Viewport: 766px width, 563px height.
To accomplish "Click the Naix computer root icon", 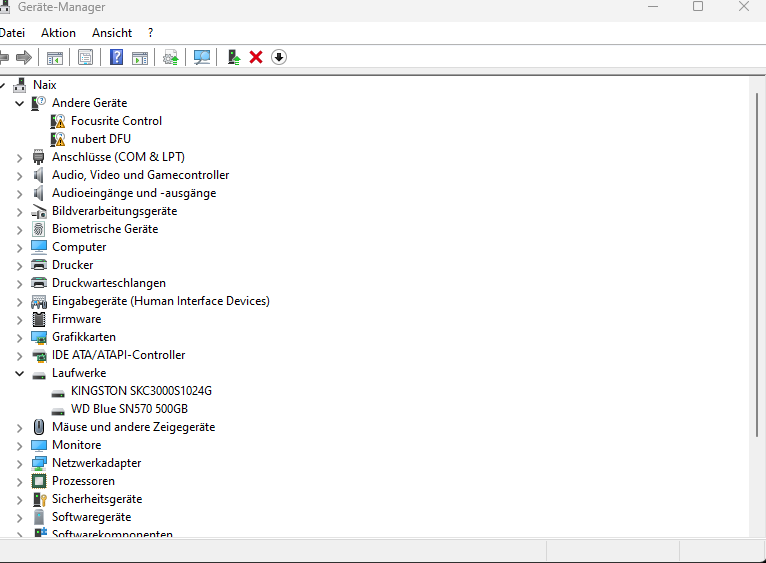I will pos(20,85).
